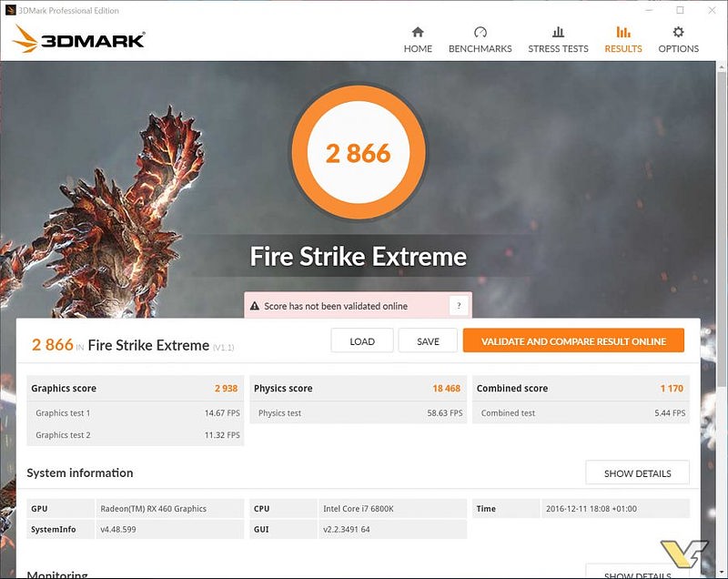Image resolution: width=728 pixels, height=579 pixels.
Task: Click Physics test value 58.63 FPS
Action: (x=445, y=412)
